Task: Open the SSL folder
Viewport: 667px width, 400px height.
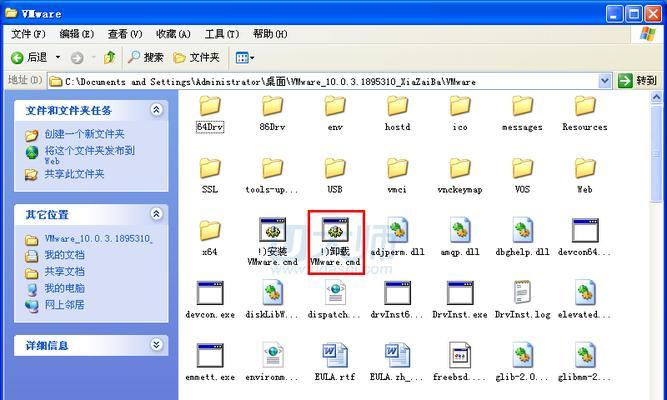Action: [210, 176]
